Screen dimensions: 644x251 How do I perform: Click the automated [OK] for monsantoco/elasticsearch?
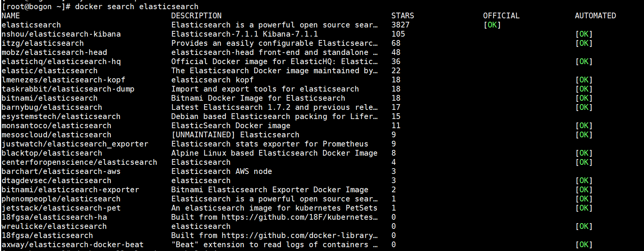(584, 125)
